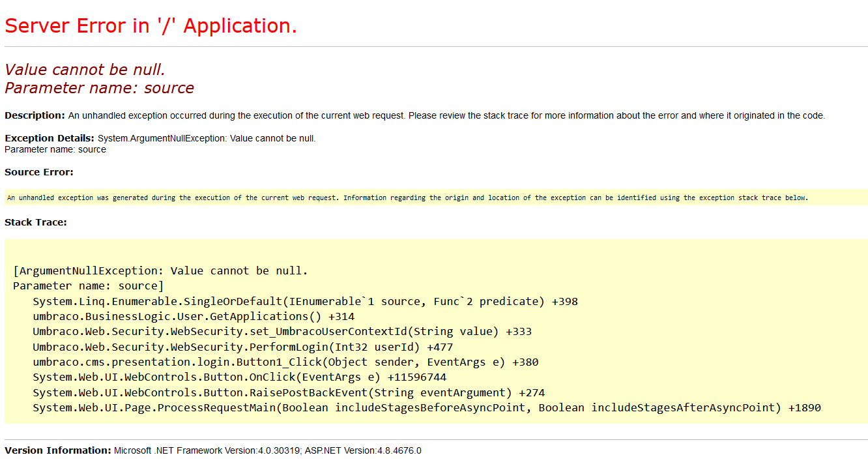Viewport: 868px width, 468px height.
Task: Click the set_UmbracoUserContextId stack trace line
Action: tap(282, 332)
